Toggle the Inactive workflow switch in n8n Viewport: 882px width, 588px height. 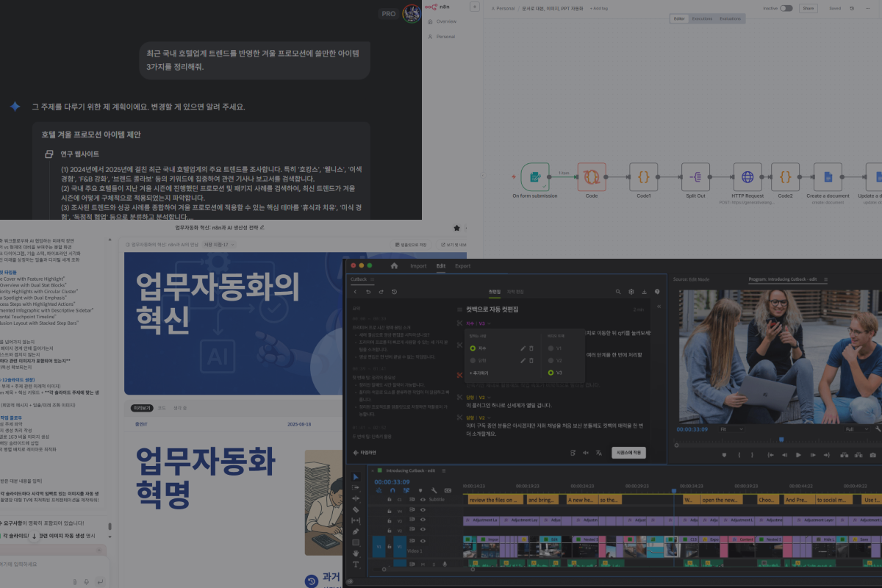[x=786, y=8]
